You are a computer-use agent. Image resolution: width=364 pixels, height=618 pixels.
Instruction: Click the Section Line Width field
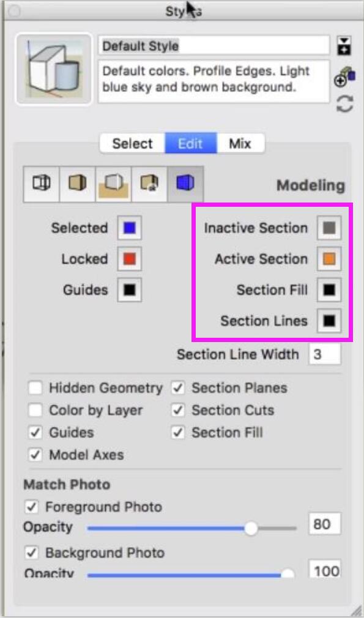click(325, 354)
